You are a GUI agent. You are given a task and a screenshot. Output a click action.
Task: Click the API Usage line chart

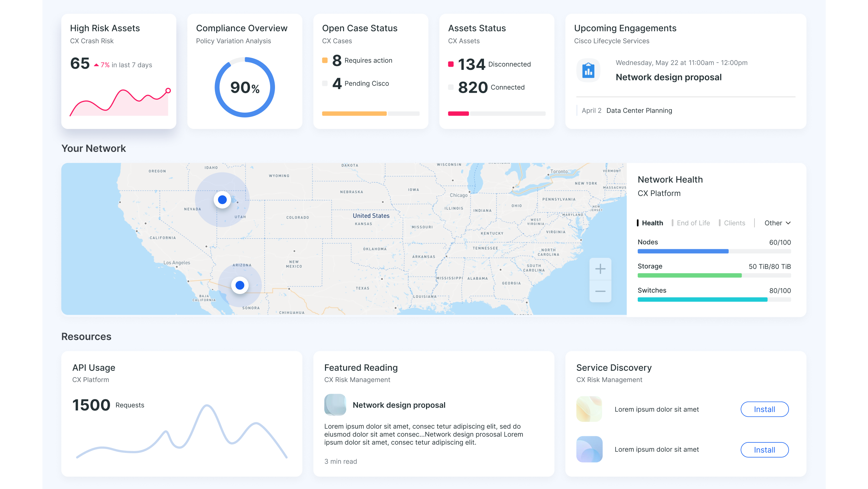click(x=182, y=432)
